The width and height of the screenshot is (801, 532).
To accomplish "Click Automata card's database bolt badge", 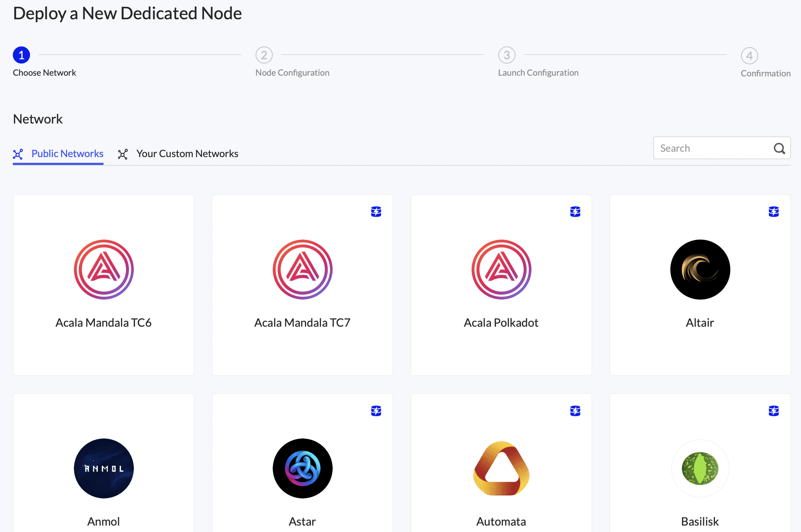I will click(x=575, y=411).
